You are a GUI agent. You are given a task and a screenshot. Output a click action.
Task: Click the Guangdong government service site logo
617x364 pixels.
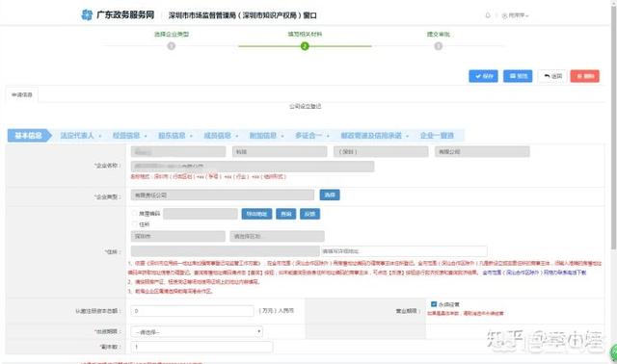tap(118, 15)
